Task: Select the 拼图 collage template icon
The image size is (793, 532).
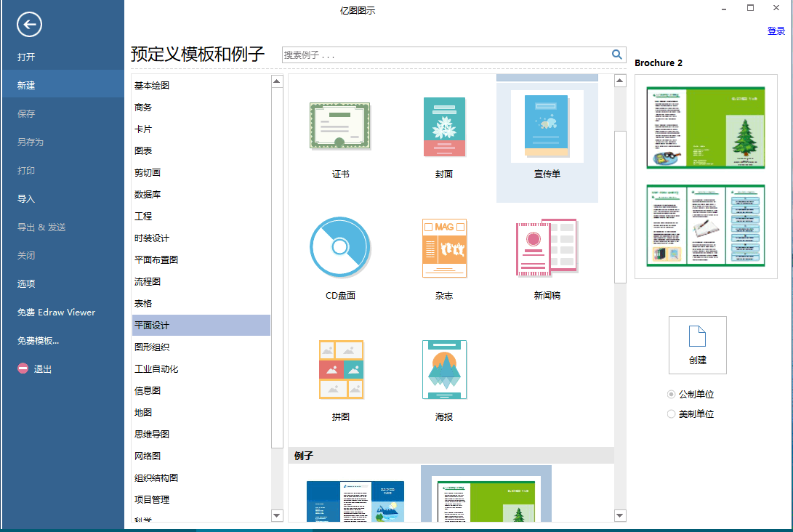Action: [341, 369]
